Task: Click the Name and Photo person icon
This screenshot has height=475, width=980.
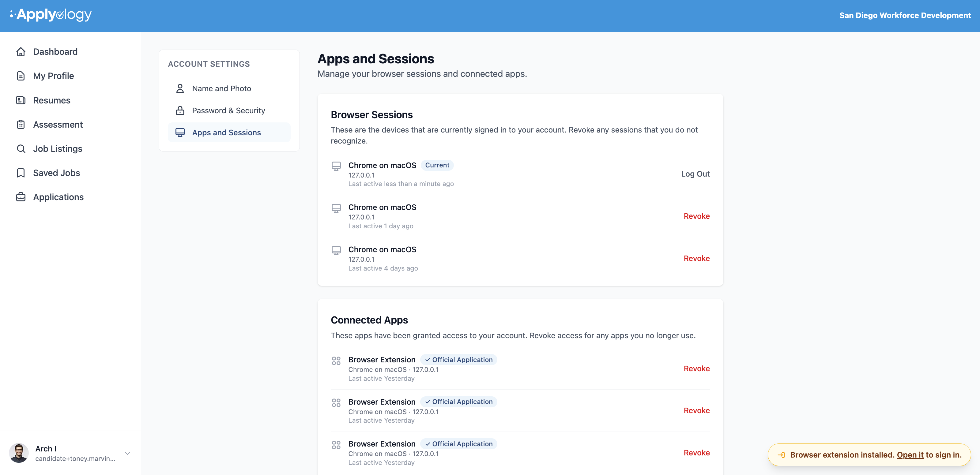Action: pyautogui.click(x=180, y=89)
